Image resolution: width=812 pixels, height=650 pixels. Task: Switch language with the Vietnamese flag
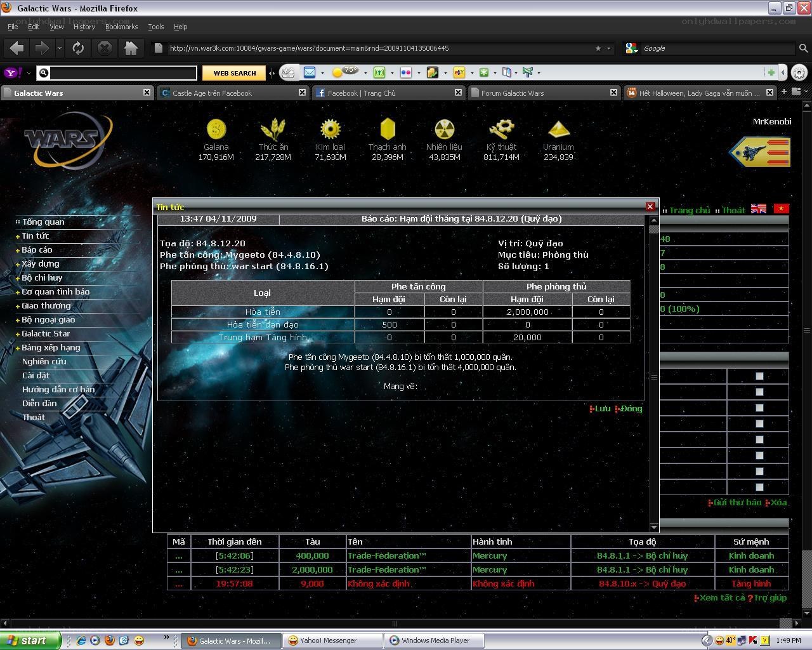pyautogui.click(x=780, y=209)
